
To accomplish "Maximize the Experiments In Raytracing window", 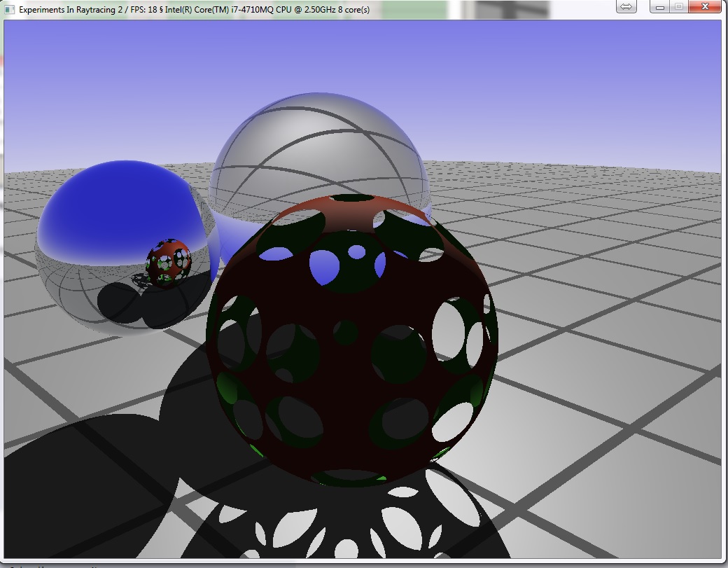I will coord(679,6).
